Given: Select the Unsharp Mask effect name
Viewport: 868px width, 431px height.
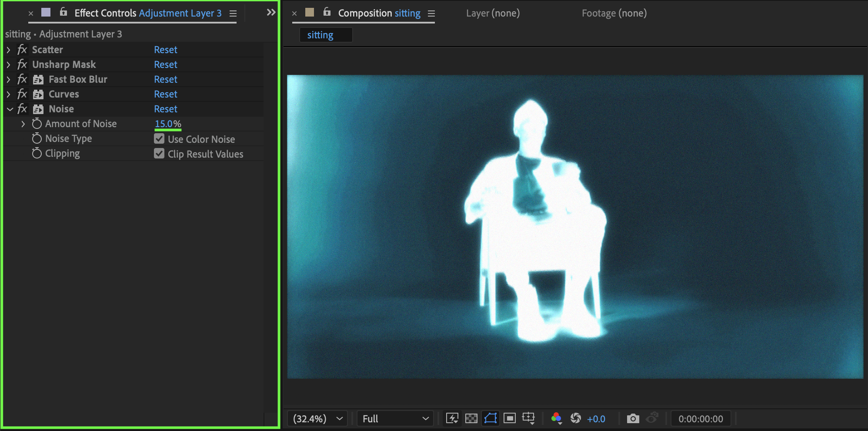Looking at the screenshot, I should tap(64, 64).
